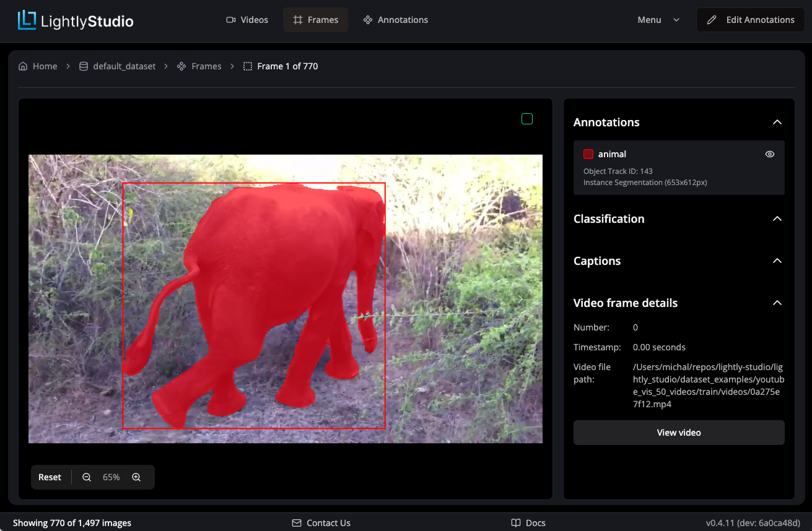Click Showing 770 of 1,497 images
The height and width of the screenshot is (531, 812).
tap(72, 523)
